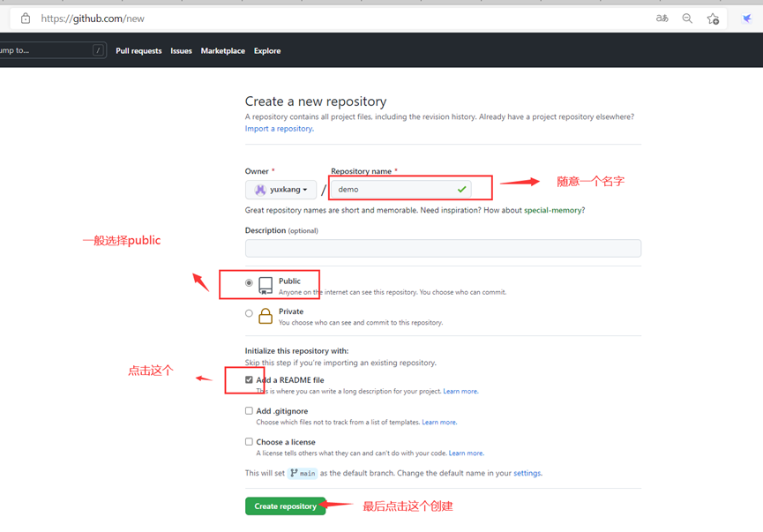Click the green valid-name checkmark
The width and height of the screenshot is (763, 532).
pyautogui.click(x=462, y=190)
